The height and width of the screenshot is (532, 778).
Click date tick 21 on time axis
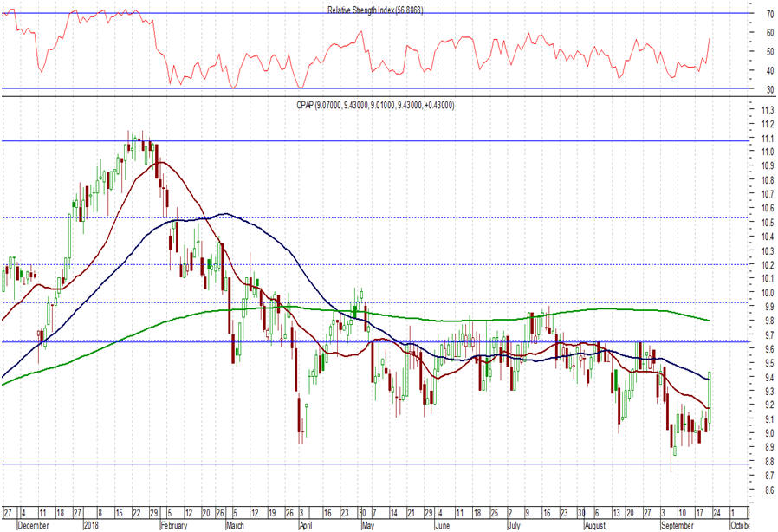411,513
